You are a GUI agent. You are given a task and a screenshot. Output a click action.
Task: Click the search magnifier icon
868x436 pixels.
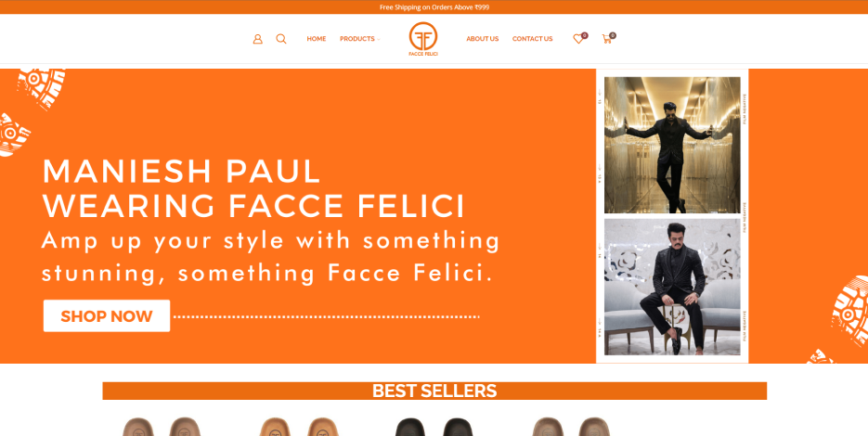(281, 39)
